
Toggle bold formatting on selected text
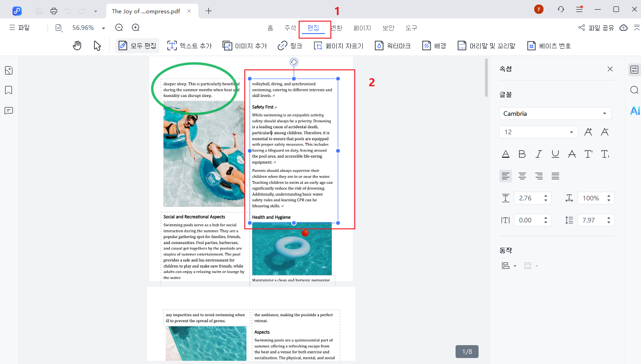pyautogui.click(x=522, y=154)
